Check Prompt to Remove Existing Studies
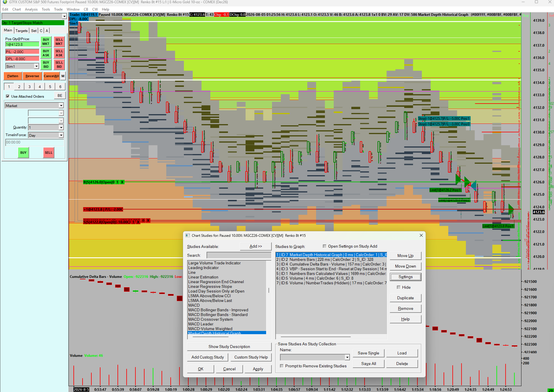 click(282, 366)
